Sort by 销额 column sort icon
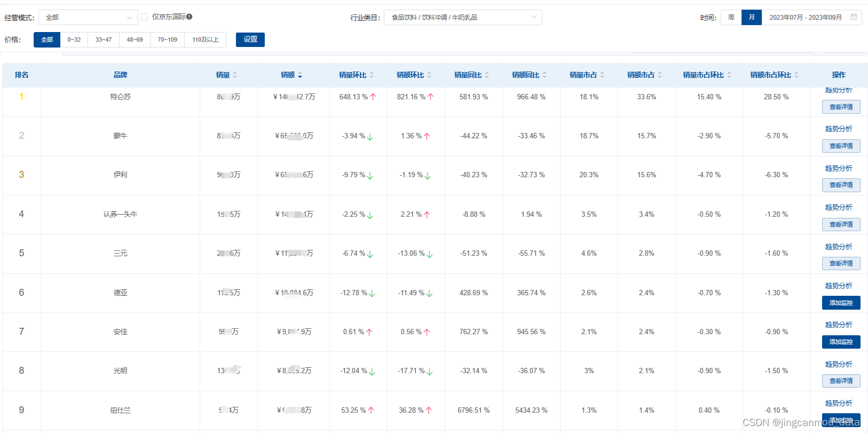The height and width of the screenshot is (433, 868). point(300,75)
